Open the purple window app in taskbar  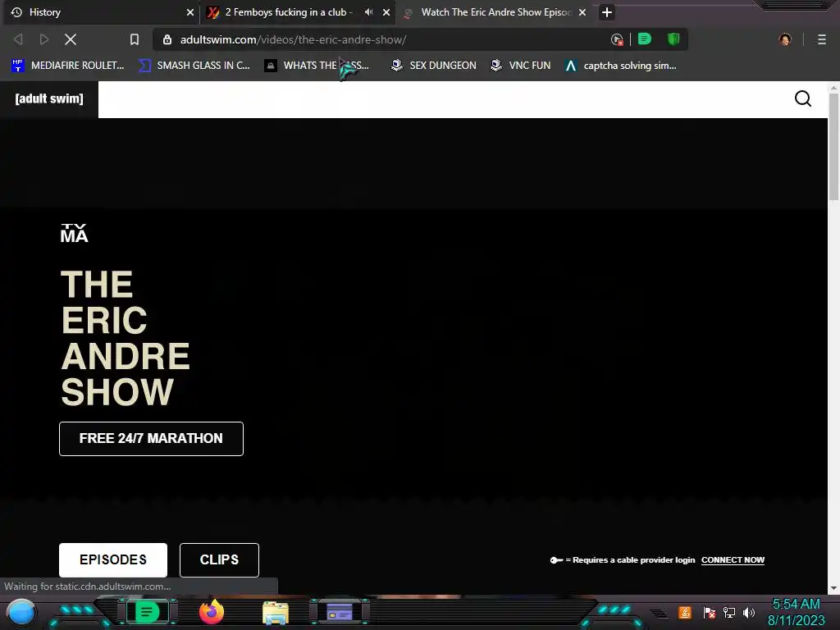point(340,611)
